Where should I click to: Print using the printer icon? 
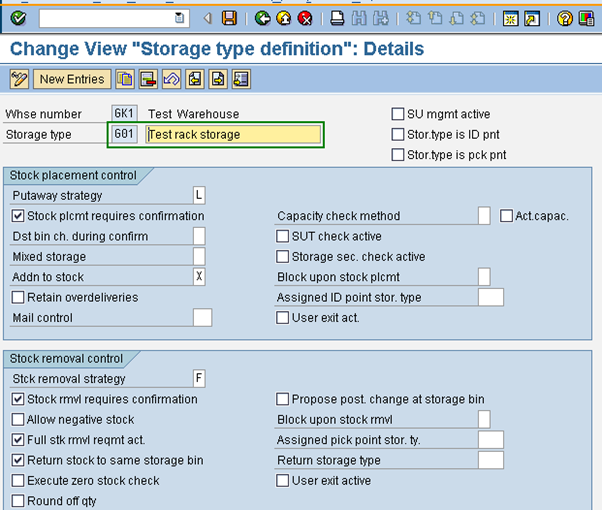(338, 18)
